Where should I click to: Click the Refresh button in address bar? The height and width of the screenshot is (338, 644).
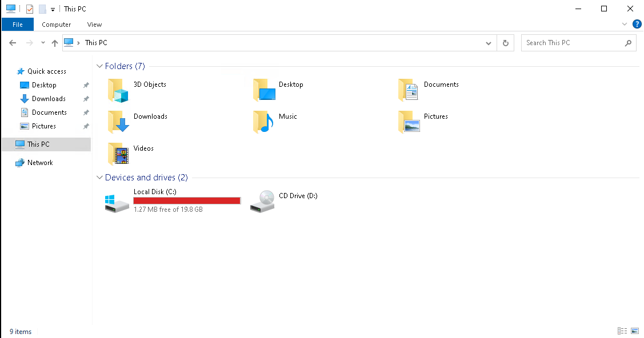pyautogui.click(x=505, y=43)
